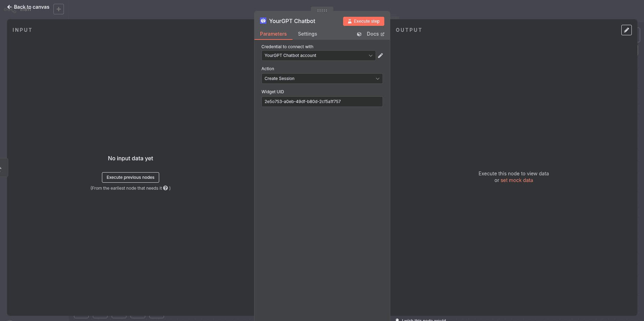Open the Action dropdown showing Create Session
The height and width of the screenshot is (321, 644).
(x=322, y=79)
